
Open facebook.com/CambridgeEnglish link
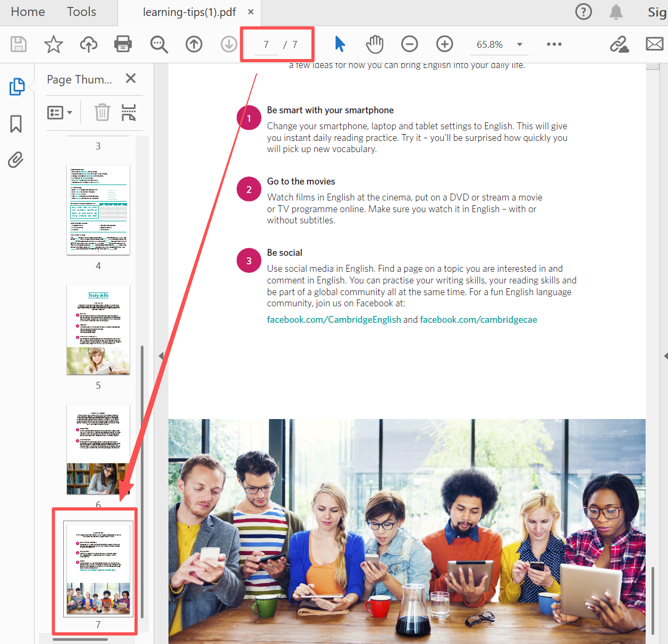334,320
